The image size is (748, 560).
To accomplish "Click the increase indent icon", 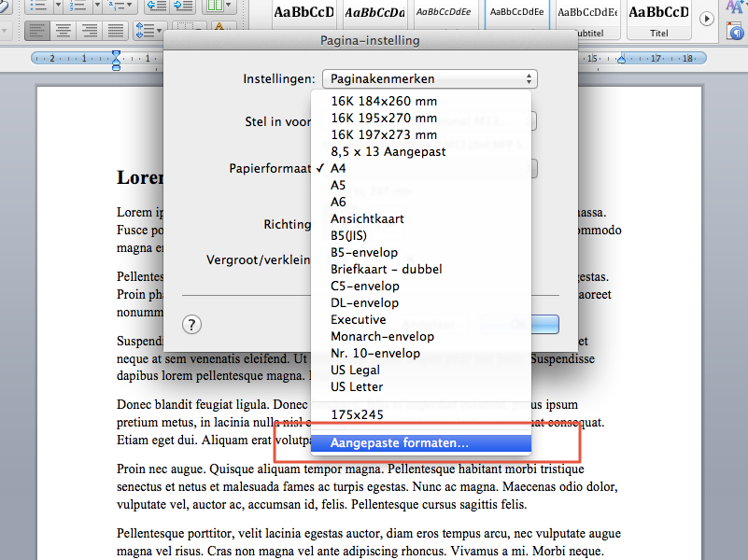I will (183, 6).
